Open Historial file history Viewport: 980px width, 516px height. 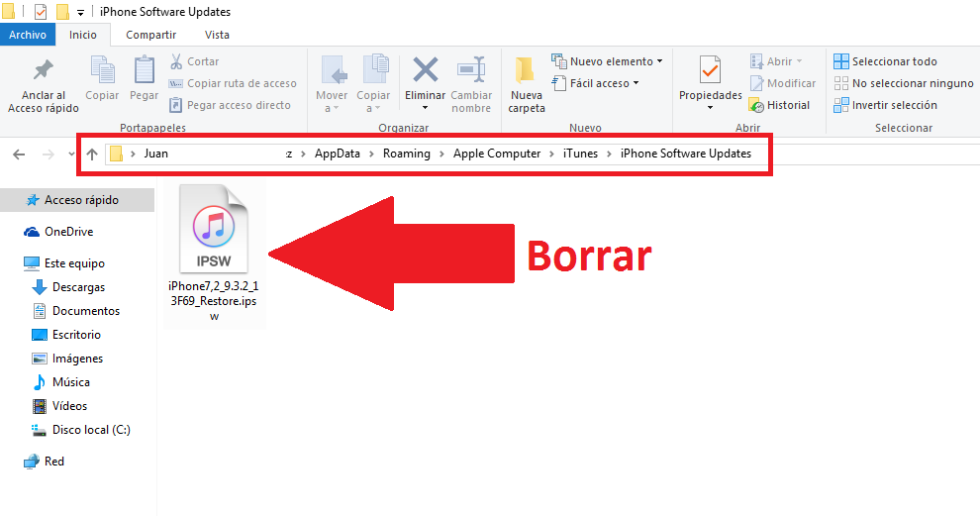(x=779, y=105)
